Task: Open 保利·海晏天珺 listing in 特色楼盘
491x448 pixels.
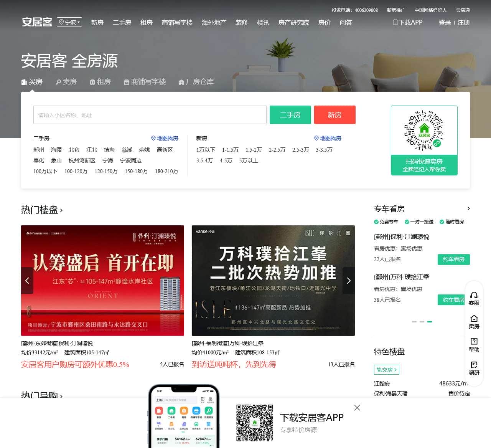Action: pos(391,393)
